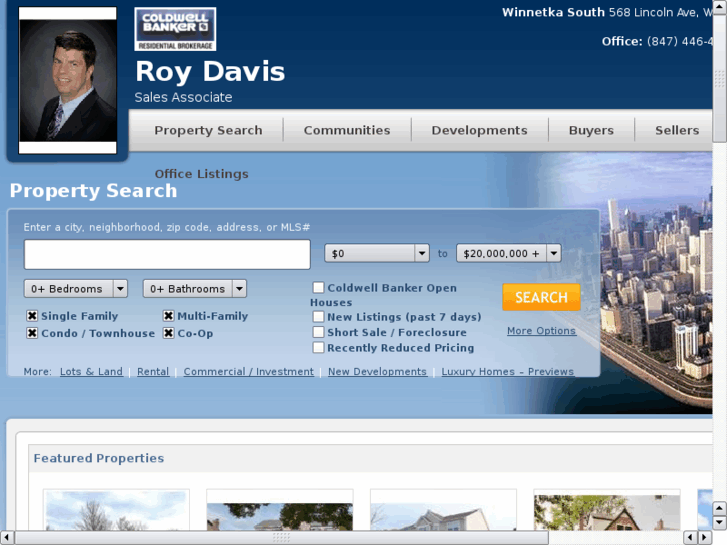Enable Coldwell Banker Open Houses checkbox
The image size is (727, 545).
click(x=318, y=288)
